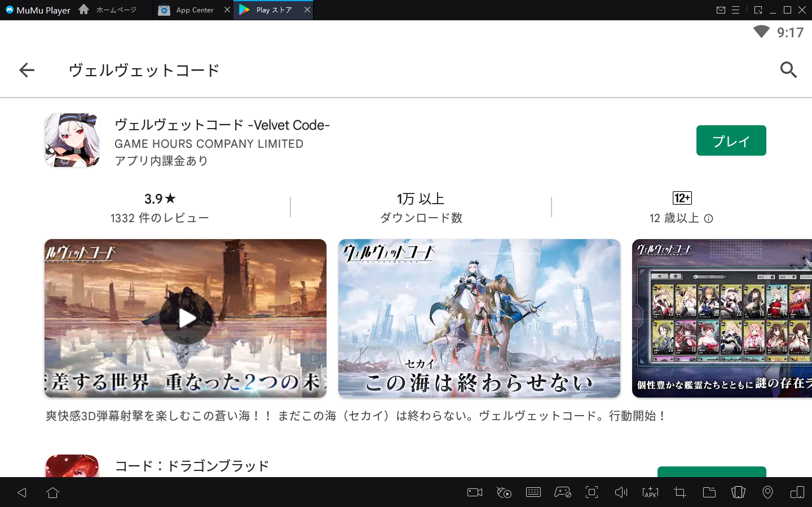This screenshot has height=507, width=812.
Task: Click the app description starting 爽快感3D弾幕射撃
Action: coord(356,416)
